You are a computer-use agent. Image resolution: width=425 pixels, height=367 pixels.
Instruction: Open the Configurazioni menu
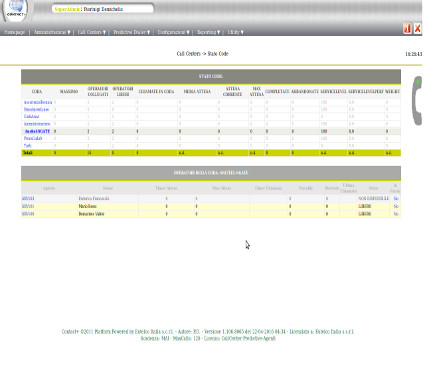[x=173, y=32]
